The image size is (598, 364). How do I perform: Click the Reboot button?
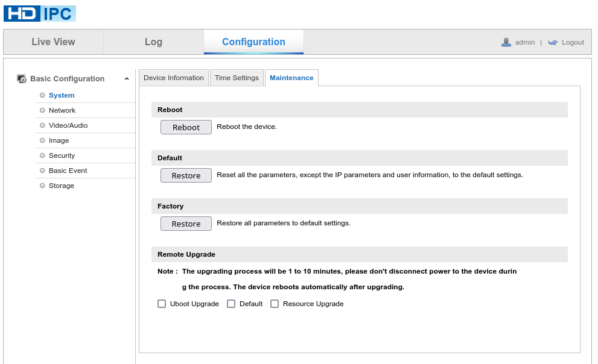186,127
